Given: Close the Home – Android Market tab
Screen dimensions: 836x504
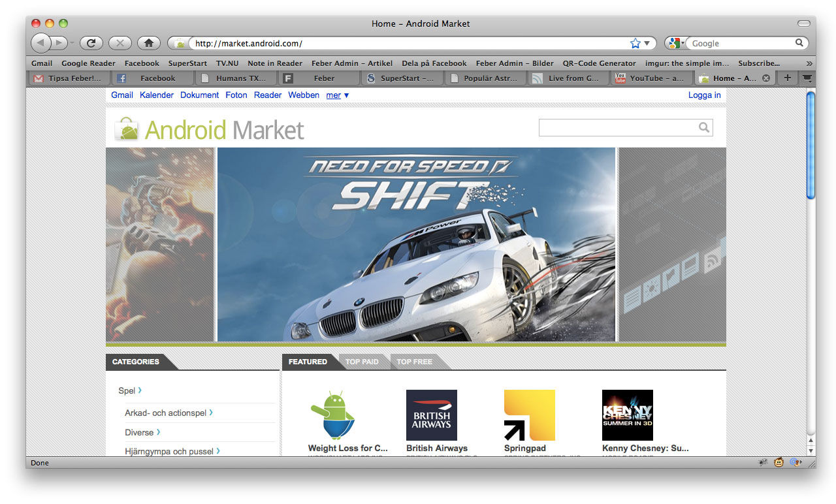Looking at the screenshot, I should [x=766, y=78].
